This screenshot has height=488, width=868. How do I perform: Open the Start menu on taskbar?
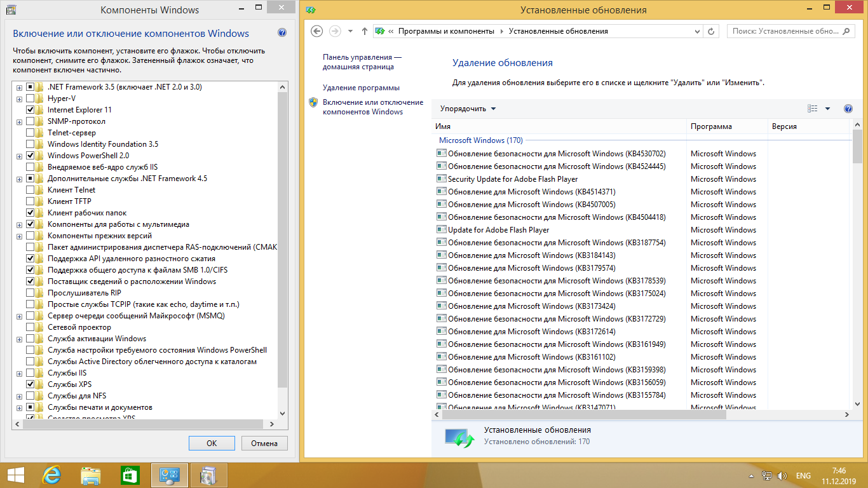click(x=16, y=475)
